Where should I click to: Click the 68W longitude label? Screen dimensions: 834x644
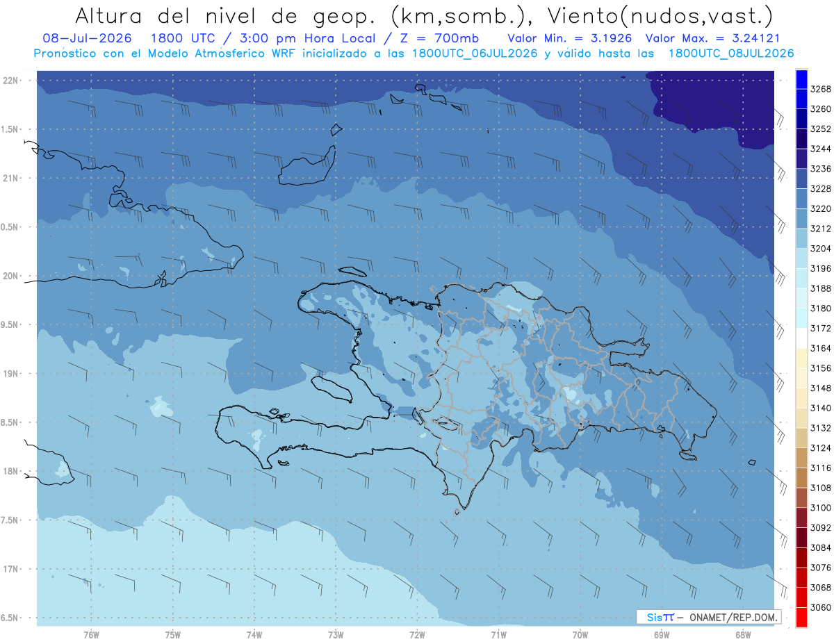pyautogui.click(x=743, y=634)
